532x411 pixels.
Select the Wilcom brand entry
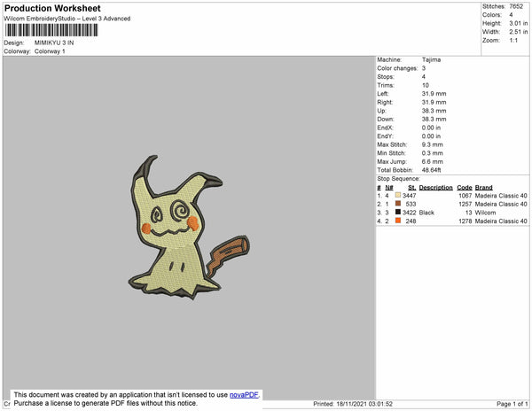pyautogui.click(x=485, y=213)
